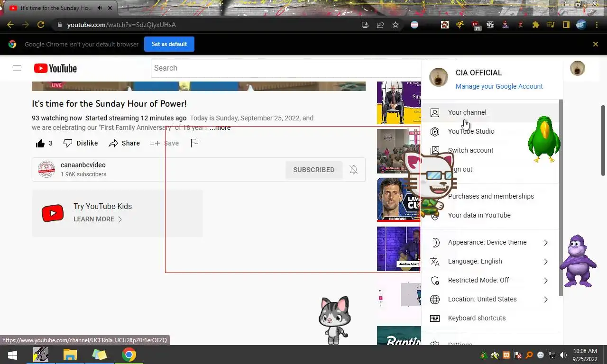
Task: Open Windows Start menu
Action: [x=12, y=355]
